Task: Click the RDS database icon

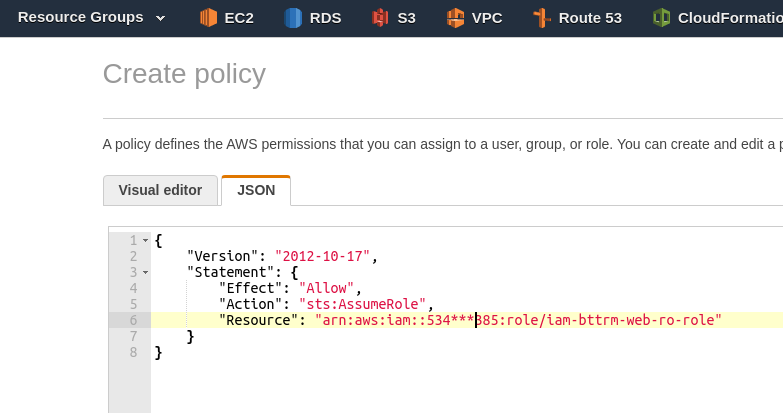Action: pos(293,18)
